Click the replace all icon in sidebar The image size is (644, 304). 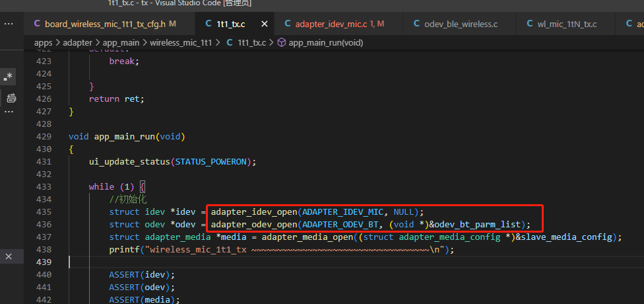tap(11, 98)
